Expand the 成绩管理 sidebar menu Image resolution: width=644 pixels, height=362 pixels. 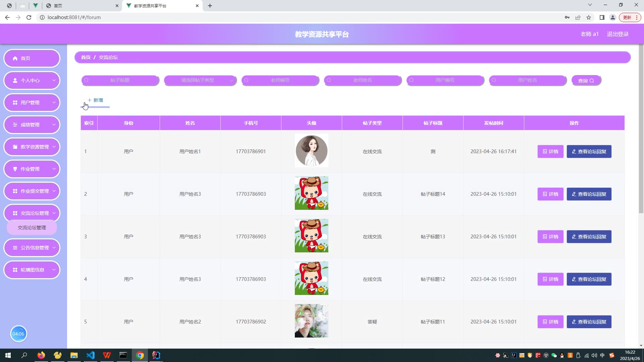pos(32,125)
